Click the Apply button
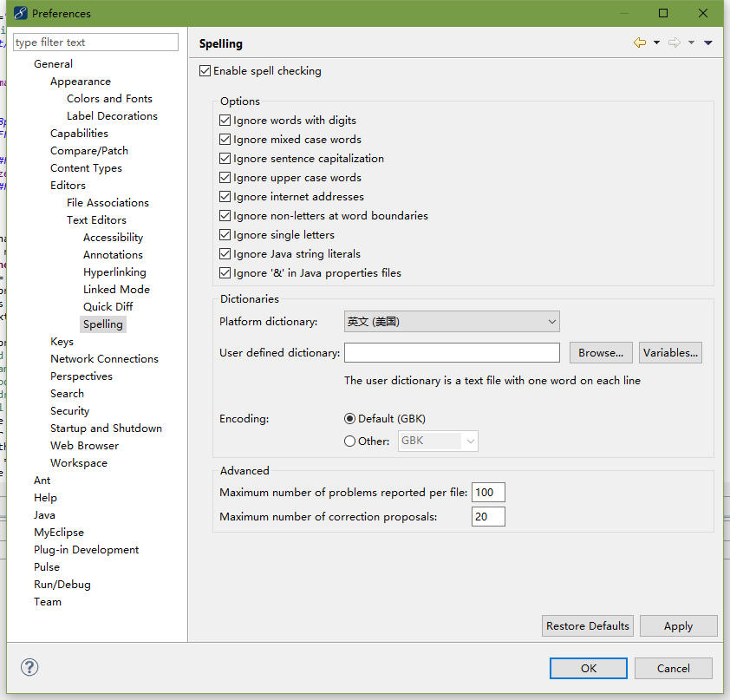This screenshot has width=730, height=700. coord(678,626)
